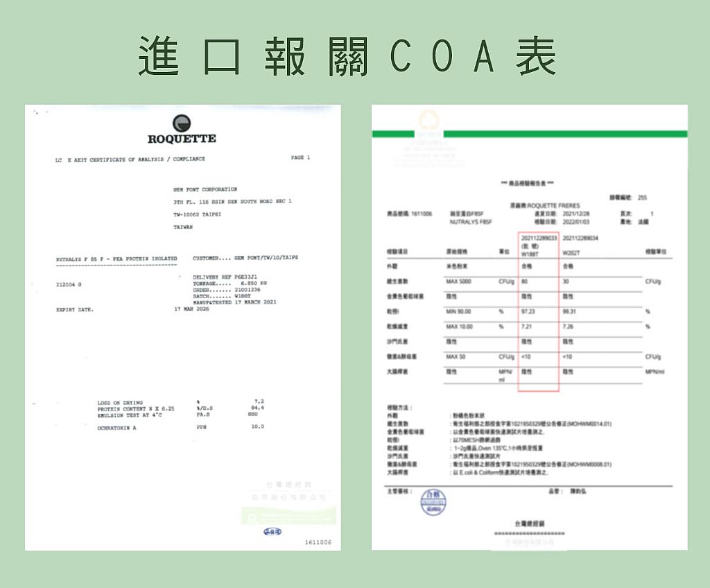Click the "EMULSION TEST AT 4°C" row label

pyautogui.click(x=130, y=415)
